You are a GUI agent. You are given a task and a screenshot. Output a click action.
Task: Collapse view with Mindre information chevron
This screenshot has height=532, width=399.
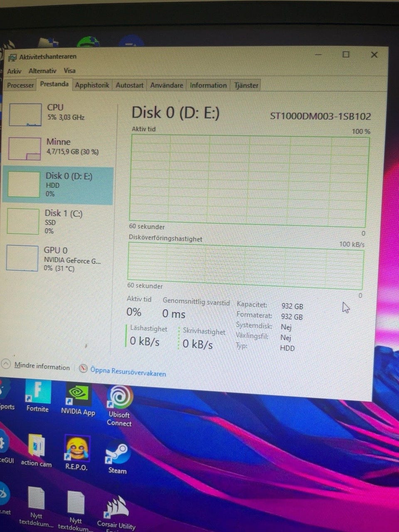(x=6, y=364)
